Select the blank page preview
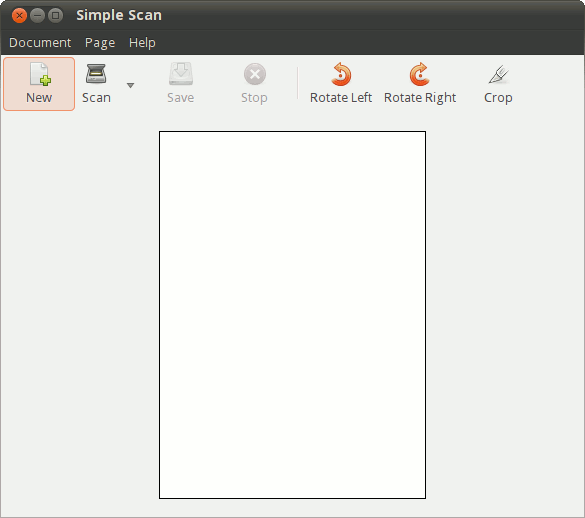This screenshot has height=518, width=585. point(292,315)
